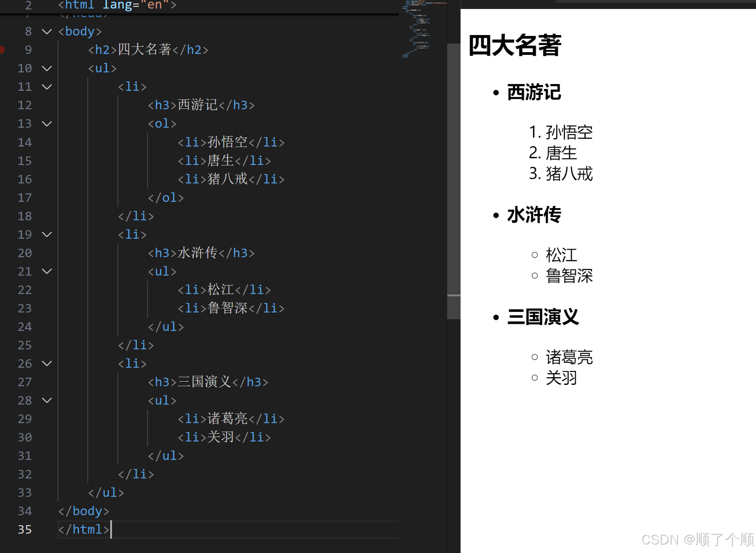Image resolution: width=756 pixels, height=553 pixels.
Task: Click the closing ul tag on line 33
Action: click(x=106, y=493)
